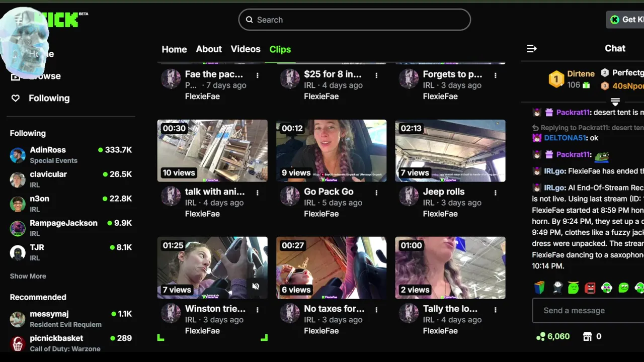
Task: Open options menu for "No taxes for..." clip
Action: 376,310
